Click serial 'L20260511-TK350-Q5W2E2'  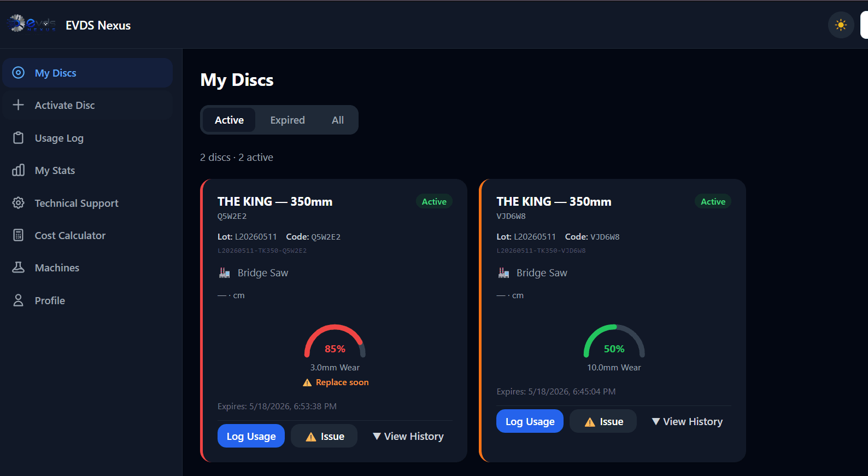(262, 251)
